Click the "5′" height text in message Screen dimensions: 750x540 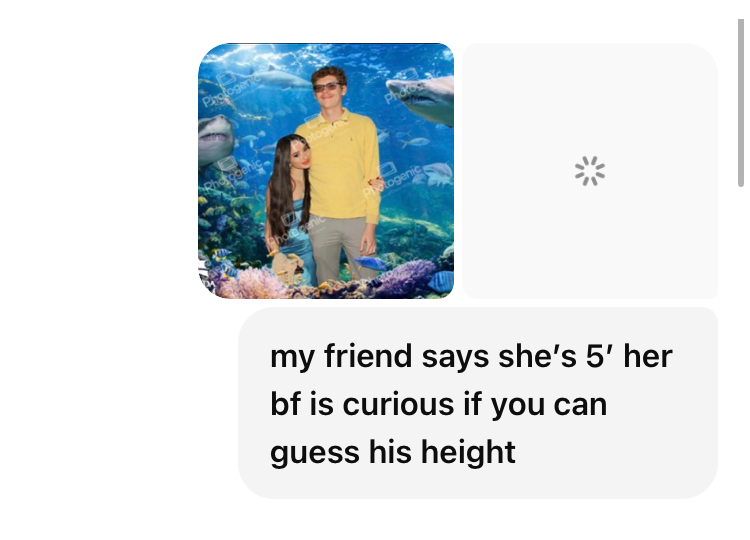[x=599, y=356]
